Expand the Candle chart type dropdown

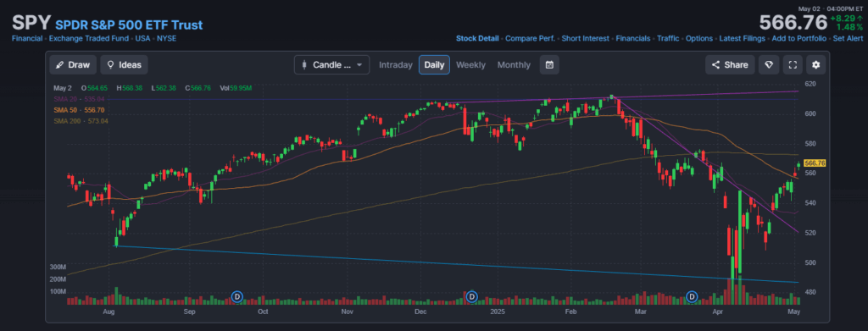pos(331,64)
